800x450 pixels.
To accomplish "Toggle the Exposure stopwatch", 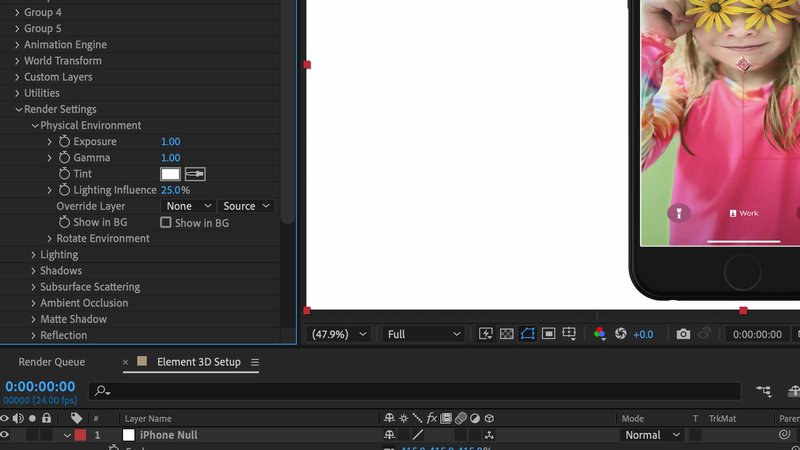I will pyautogui.click(x=65, y=142).
